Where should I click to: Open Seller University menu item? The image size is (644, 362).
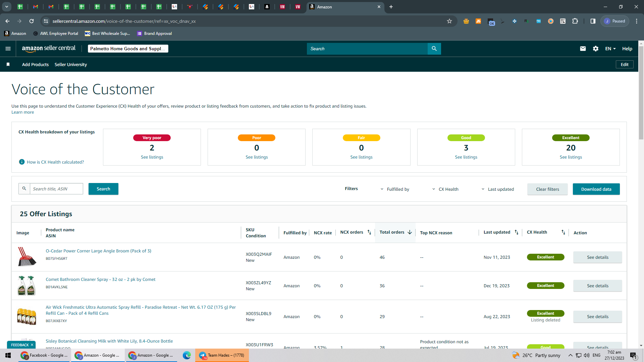tap(71, 64)
